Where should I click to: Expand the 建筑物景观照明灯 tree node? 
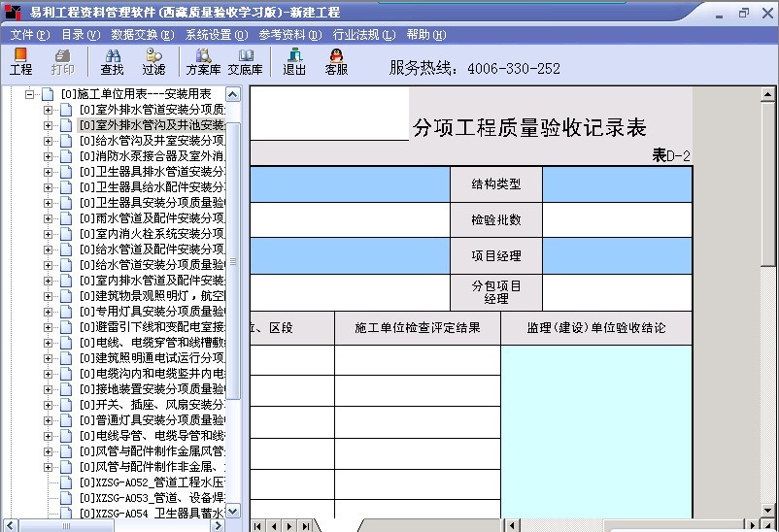(x=49, y=296)
